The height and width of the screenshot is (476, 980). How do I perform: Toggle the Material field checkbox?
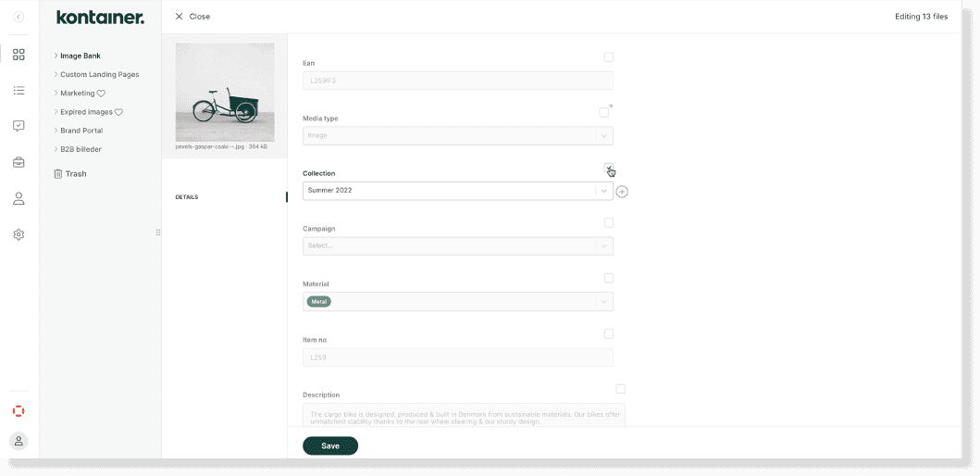tap(609, 278)
